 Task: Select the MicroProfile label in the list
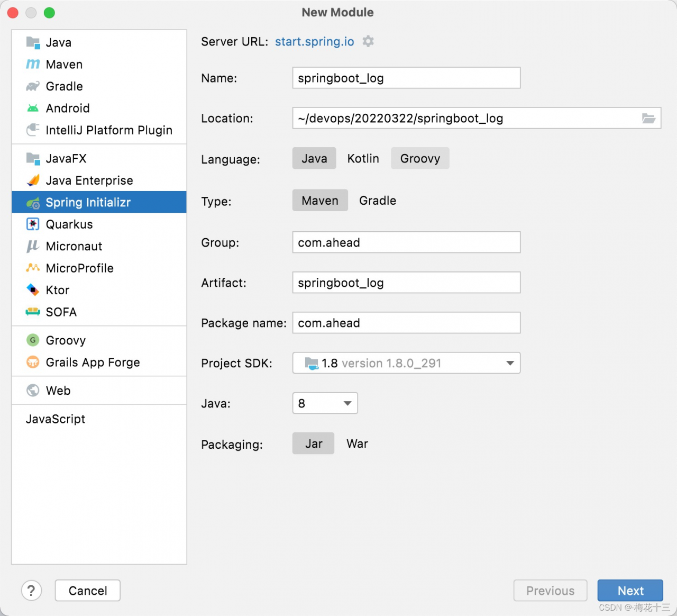80,268
